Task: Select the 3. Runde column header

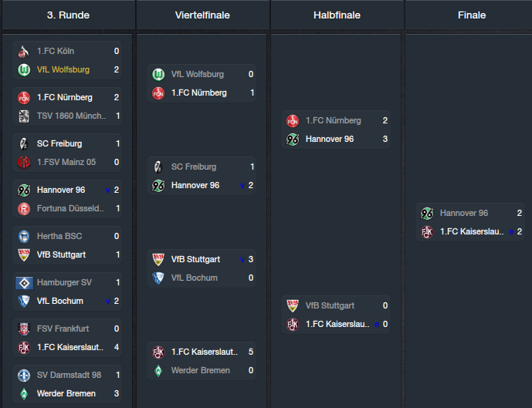Action: [68, 15]
